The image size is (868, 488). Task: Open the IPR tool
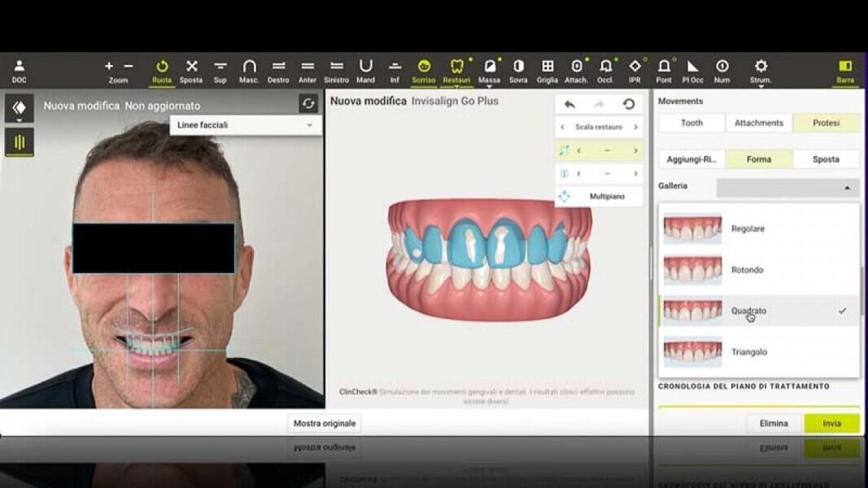pos(635,67)
